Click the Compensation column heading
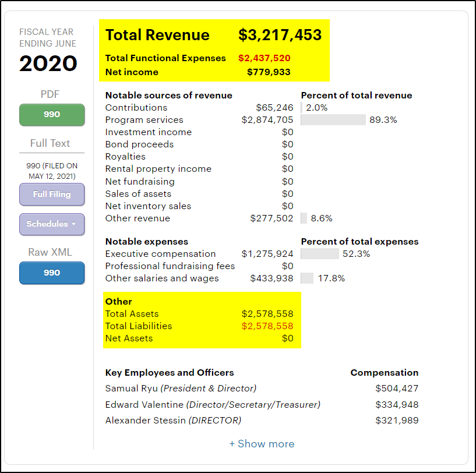 (385, 372)
